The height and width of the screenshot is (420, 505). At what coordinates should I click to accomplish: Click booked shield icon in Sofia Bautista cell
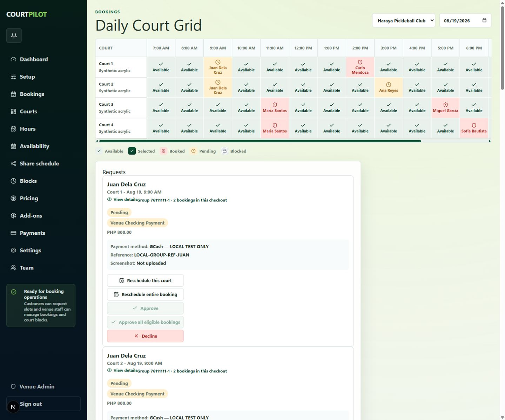coord(474,125)
